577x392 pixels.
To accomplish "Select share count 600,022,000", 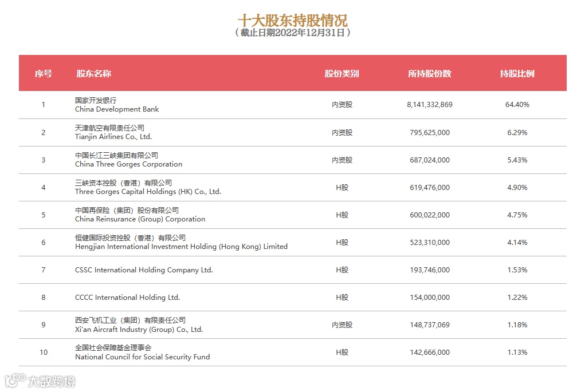I will pyautogui.click(x=429, y=215).
